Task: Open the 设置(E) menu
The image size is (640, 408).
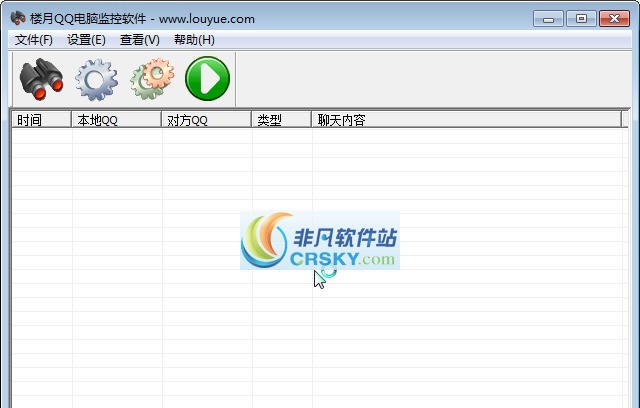Action: point(86,40)
